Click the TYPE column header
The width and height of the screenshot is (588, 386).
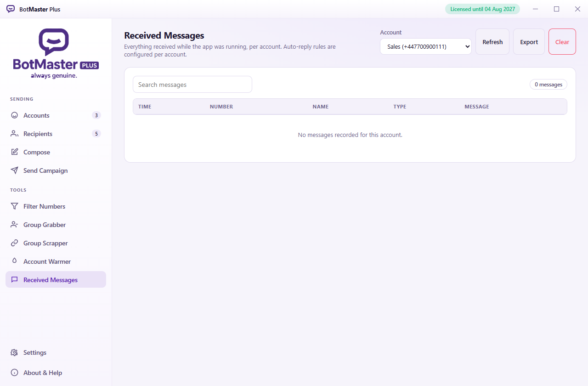pos(400,107)
